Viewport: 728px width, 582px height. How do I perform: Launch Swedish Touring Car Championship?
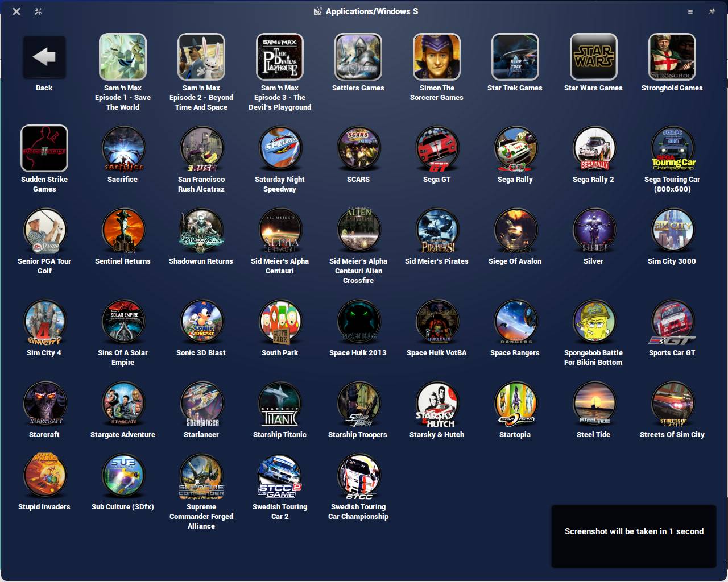coord(358,476)
